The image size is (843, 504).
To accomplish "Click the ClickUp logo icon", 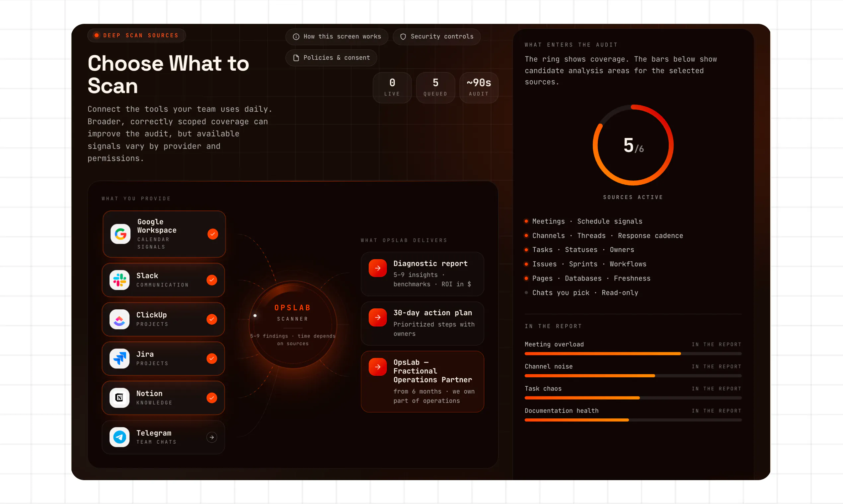I will tap(119, 319).
